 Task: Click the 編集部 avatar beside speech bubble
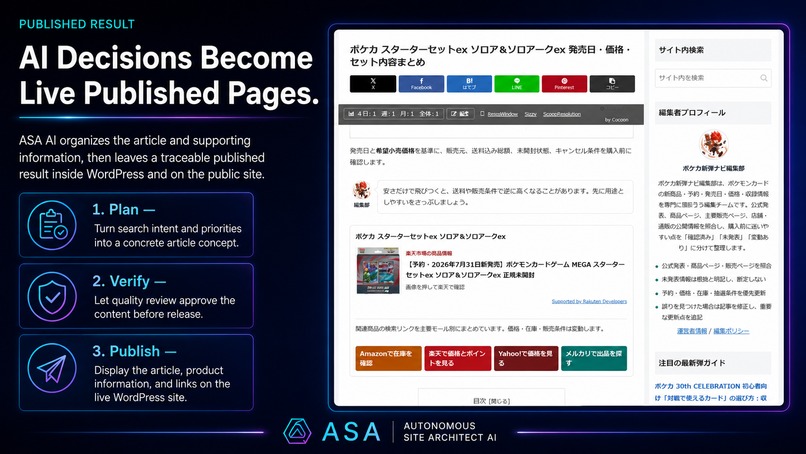[x=361, y=190]
